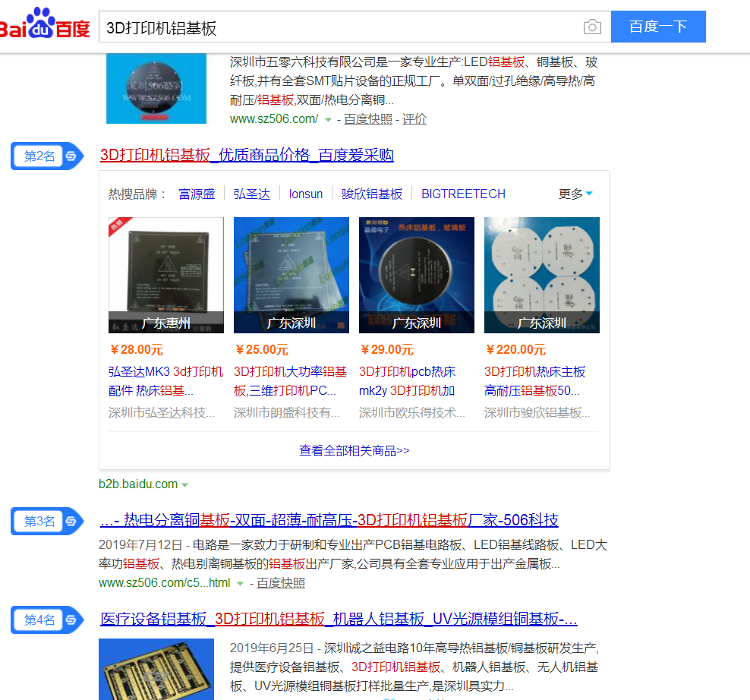Open the ¥25.00 Lonsun heated bed thumbnail
This screenshot has height=700, width=750.
[x=291, y=275]
